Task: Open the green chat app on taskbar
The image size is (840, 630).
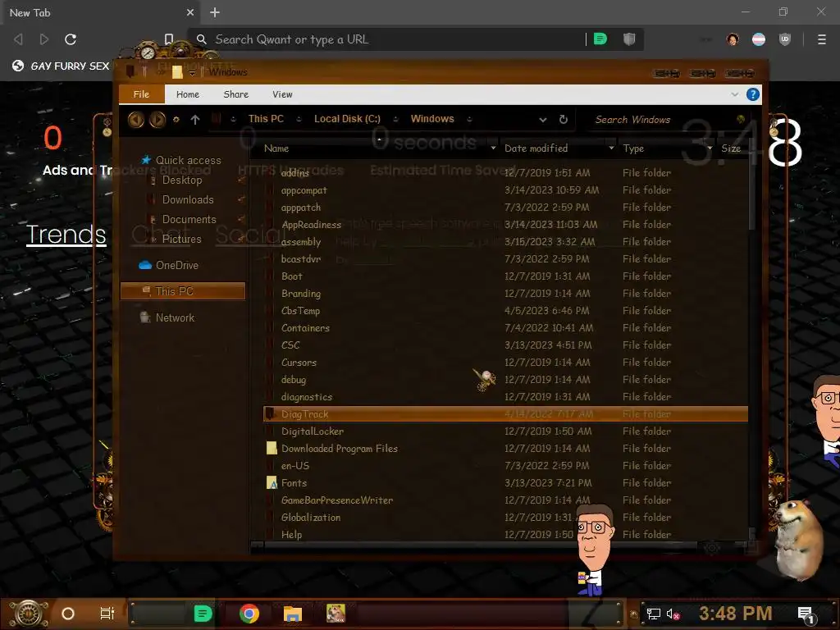Action: (x=203, y=614)
